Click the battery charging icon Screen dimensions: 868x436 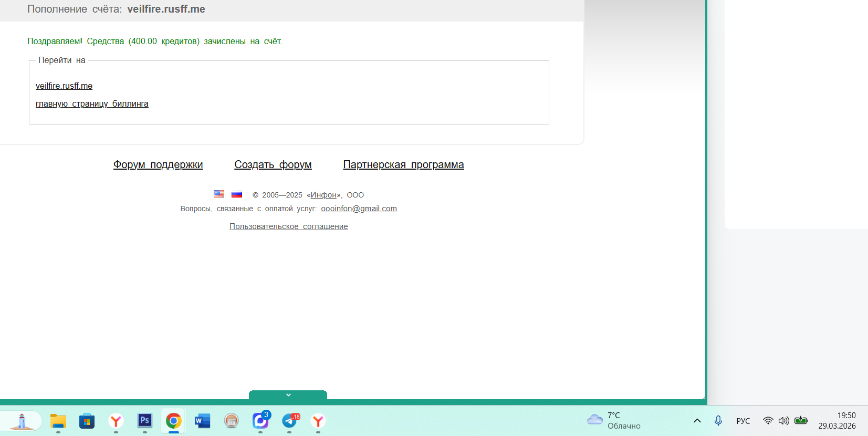(x=801, y=420)
